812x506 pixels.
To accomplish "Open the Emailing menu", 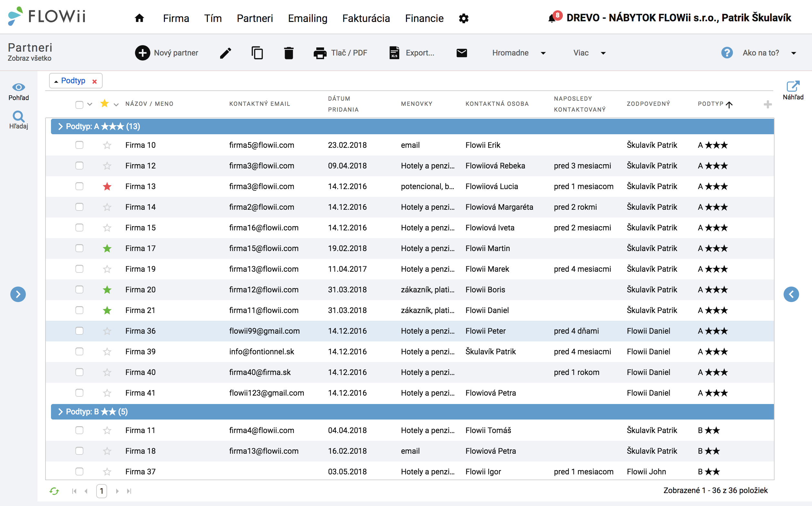I will 308,18.
